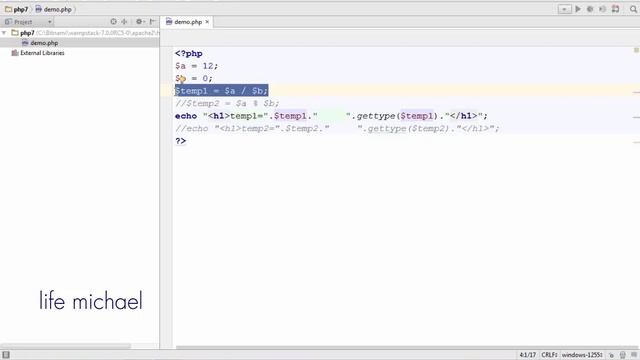Select php7 root folder in tree
Screen dimensions: 640x360
pos(27,33)
